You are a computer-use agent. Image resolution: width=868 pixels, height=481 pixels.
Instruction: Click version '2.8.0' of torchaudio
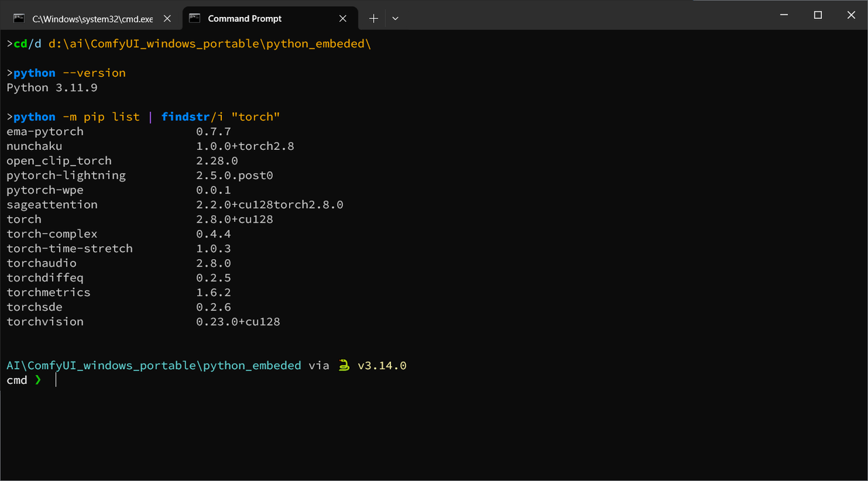[x=214, y=263]
